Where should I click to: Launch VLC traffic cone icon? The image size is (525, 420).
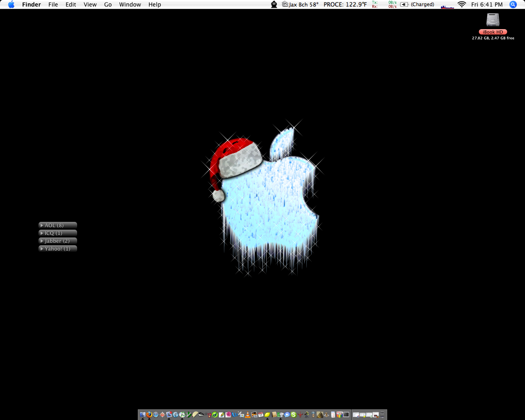click(248, 415)
